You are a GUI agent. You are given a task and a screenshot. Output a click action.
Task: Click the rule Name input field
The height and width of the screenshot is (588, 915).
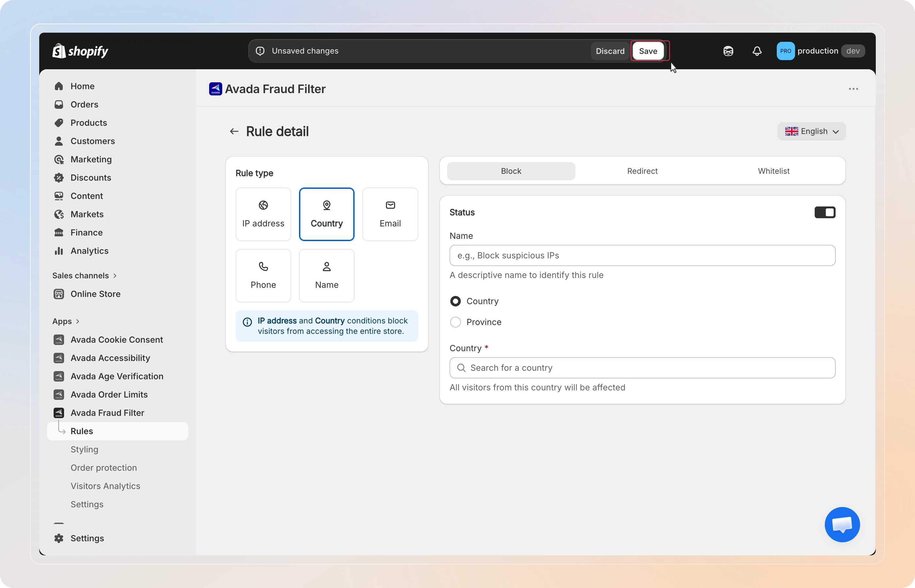pos(642,255)
